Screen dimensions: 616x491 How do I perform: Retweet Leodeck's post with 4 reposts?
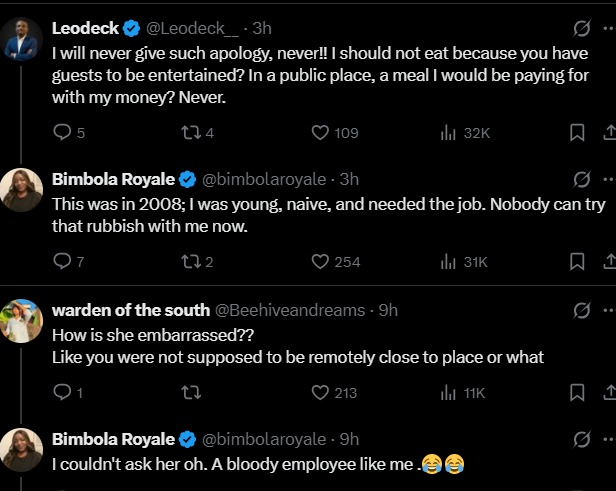[x=189, y=132]
